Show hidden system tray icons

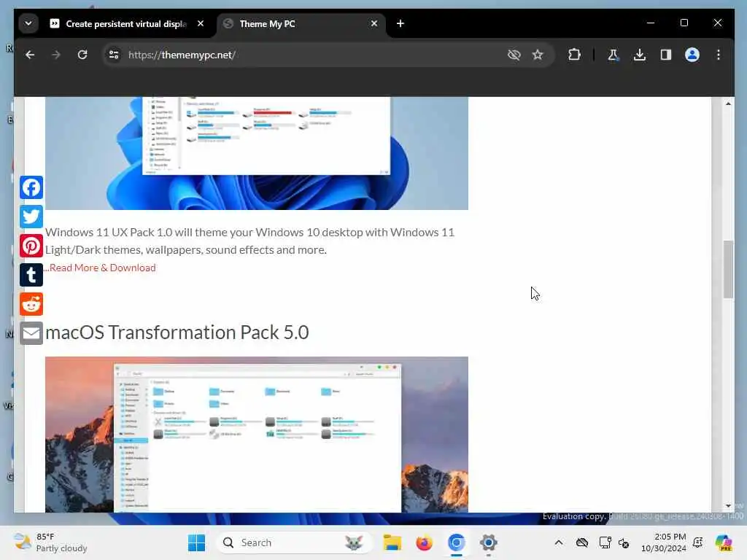point(559,542)
